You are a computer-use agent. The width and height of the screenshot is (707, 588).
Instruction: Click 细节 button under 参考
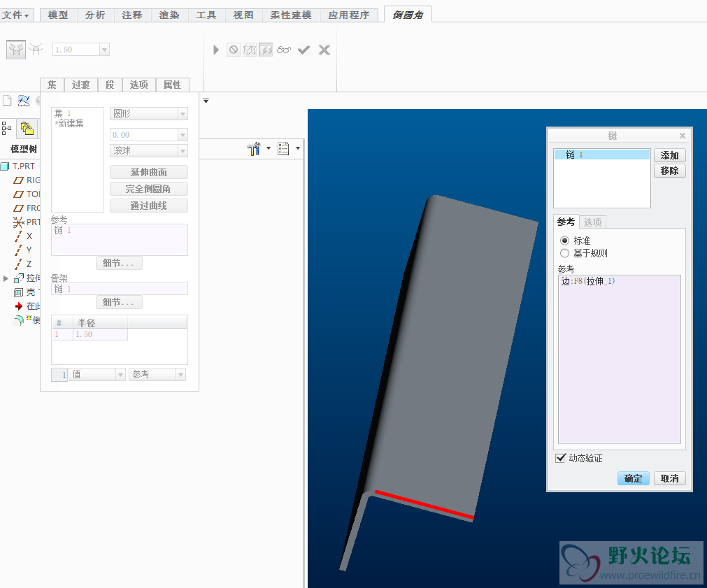(x=119, y=263)
